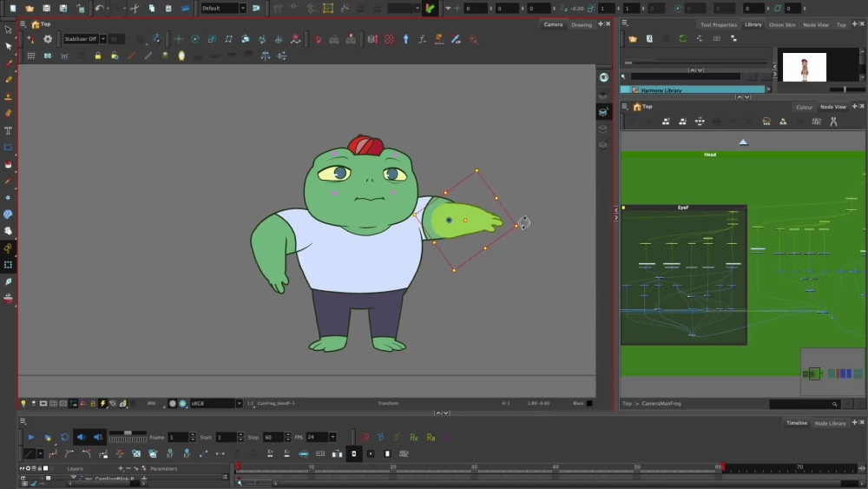
Task: Click the Scale tool icon in Camera toolbar
Action: click(212, 39)
